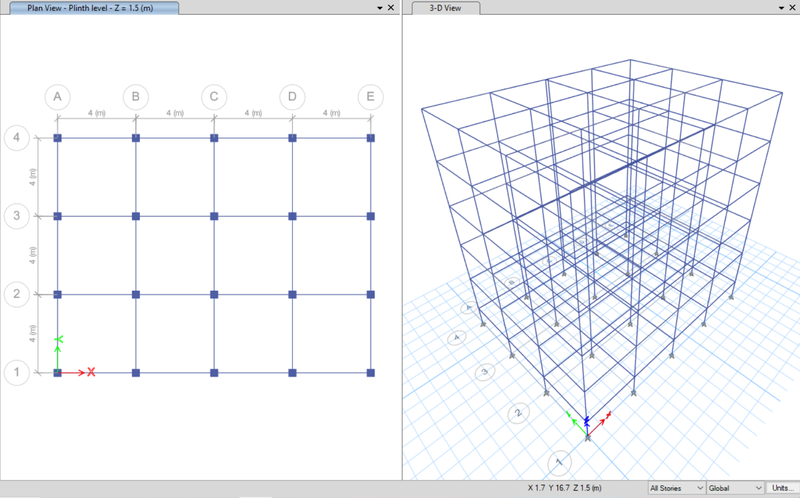Click the Units button

click(783, 488)
